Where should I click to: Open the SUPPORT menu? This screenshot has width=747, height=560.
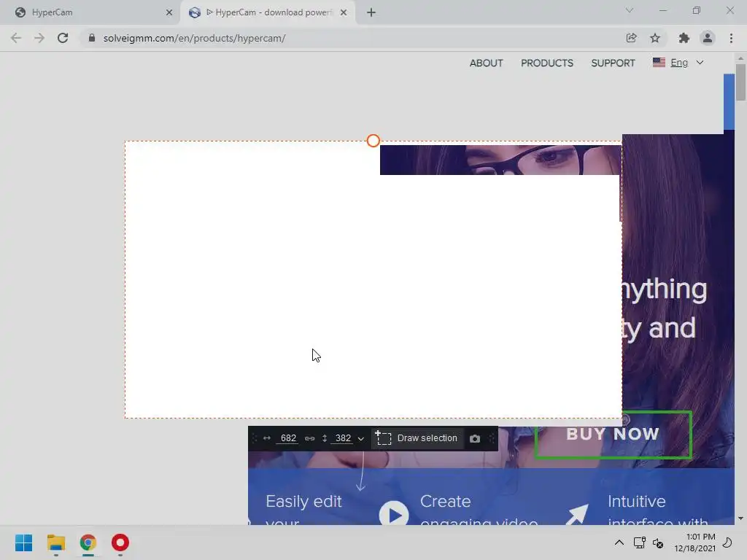click(x=613, y=63)
